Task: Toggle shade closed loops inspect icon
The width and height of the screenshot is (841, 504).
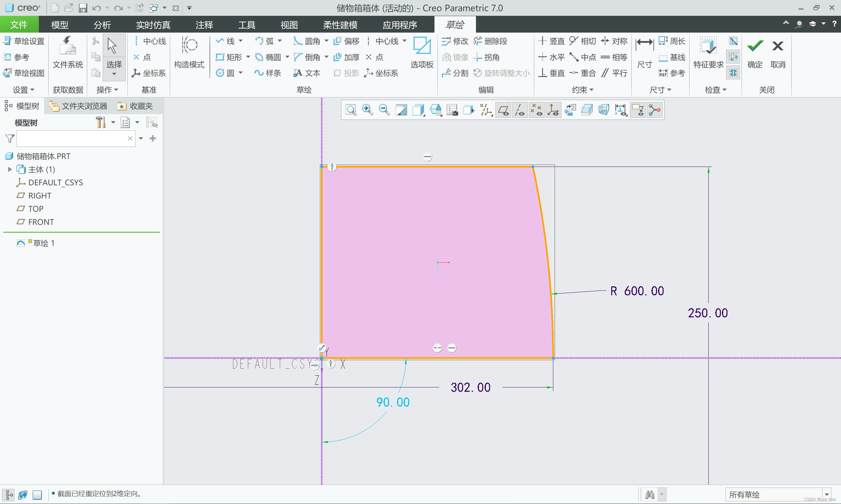Action: click(x=733, y=41)
